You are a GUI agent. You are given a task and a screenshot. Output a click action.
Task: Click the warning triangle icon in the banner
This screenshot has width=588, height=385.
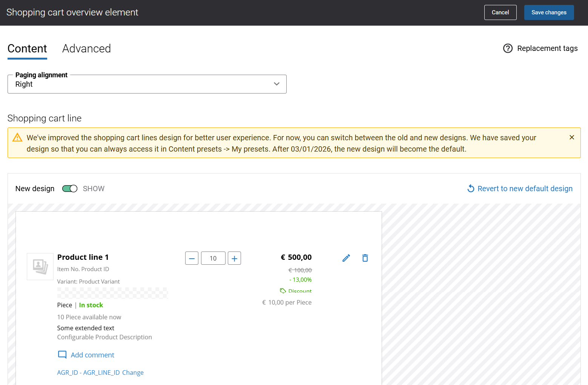[x=17, y=138]
